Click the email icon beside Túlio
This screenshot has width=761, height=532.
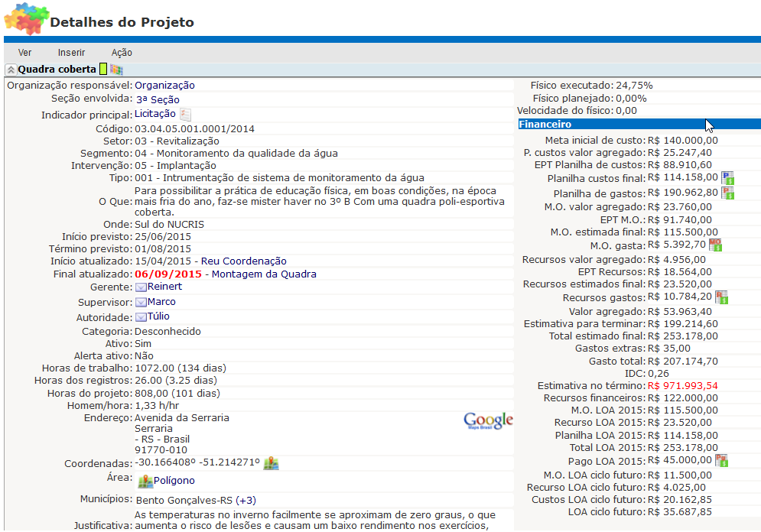[x=141, y=317]
